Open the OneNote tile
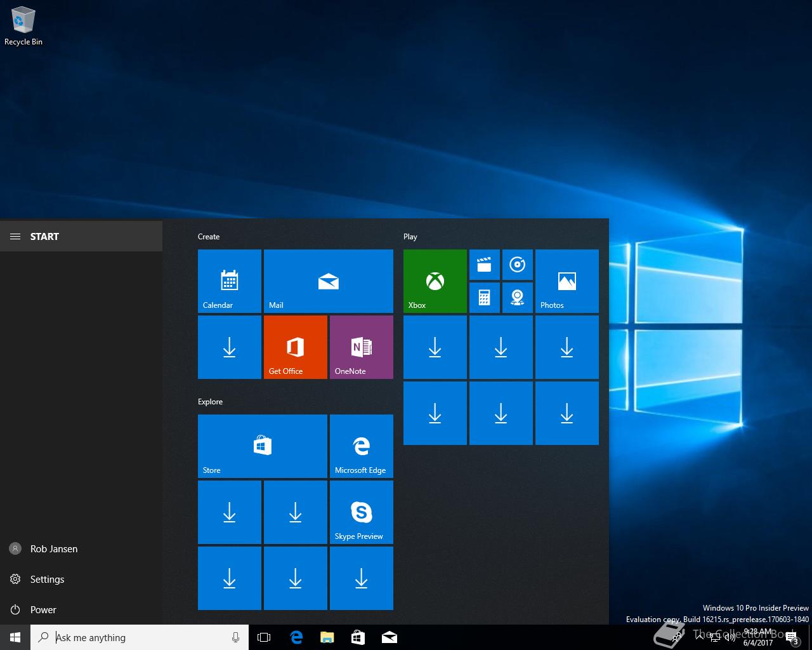812x650 pixels. 362,347
